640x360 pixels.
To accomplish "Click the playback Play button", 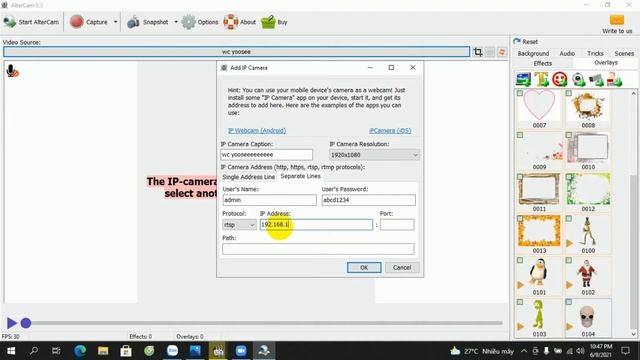I will coord(11,323).
